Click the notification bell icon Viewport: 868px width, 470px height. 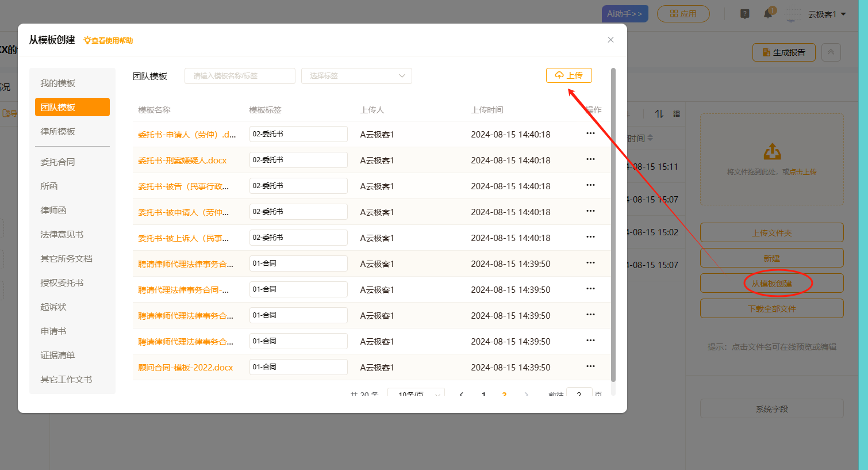tap(768, 14)
